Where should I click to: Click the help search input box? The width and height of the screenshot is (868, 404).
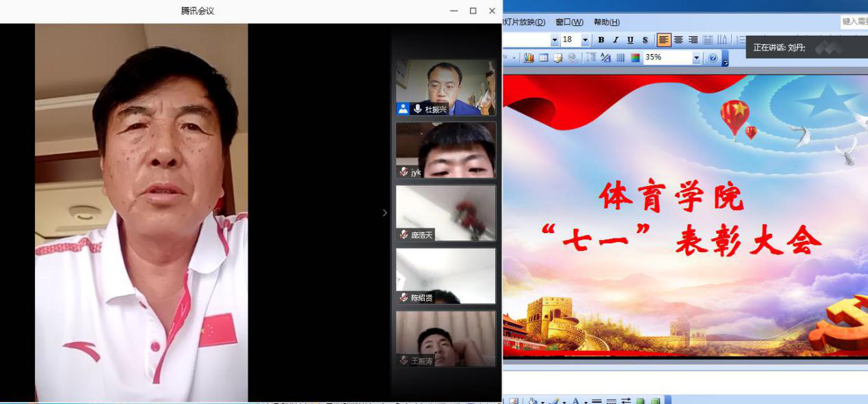pyautogui.click(x=854, y=22)
